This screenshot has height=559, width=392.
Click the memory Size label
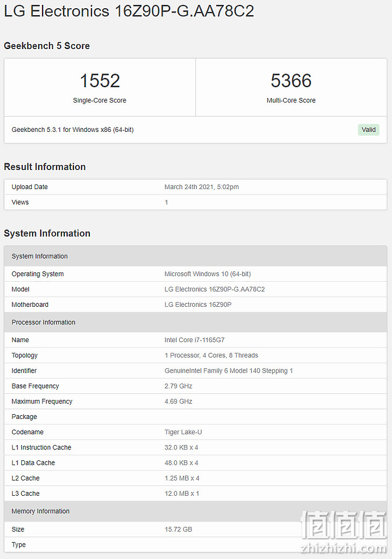(x=18, y=530)
